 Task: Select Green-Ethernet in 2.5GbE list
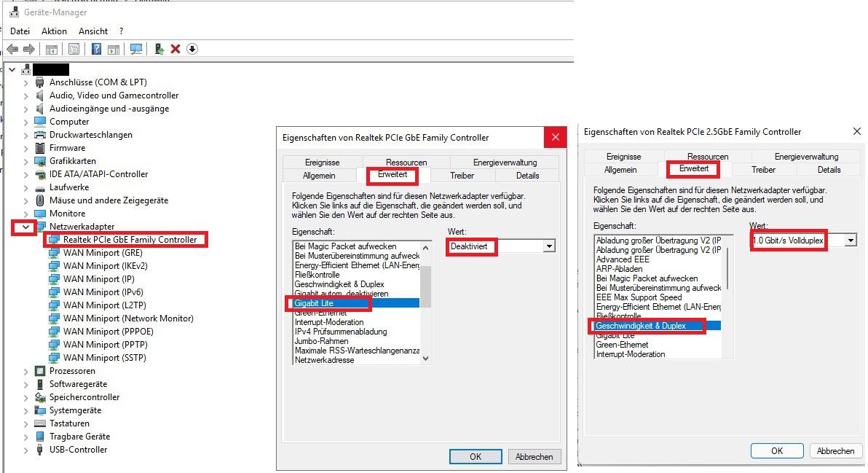tap(622, 345)
